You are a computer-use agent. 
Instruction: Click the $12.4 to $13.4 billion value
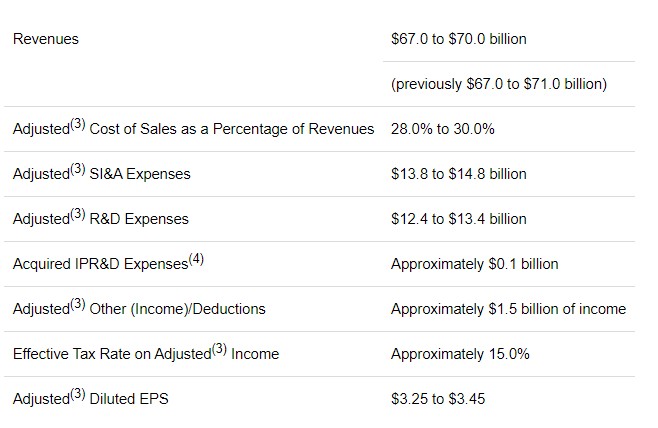pos(458,219)
